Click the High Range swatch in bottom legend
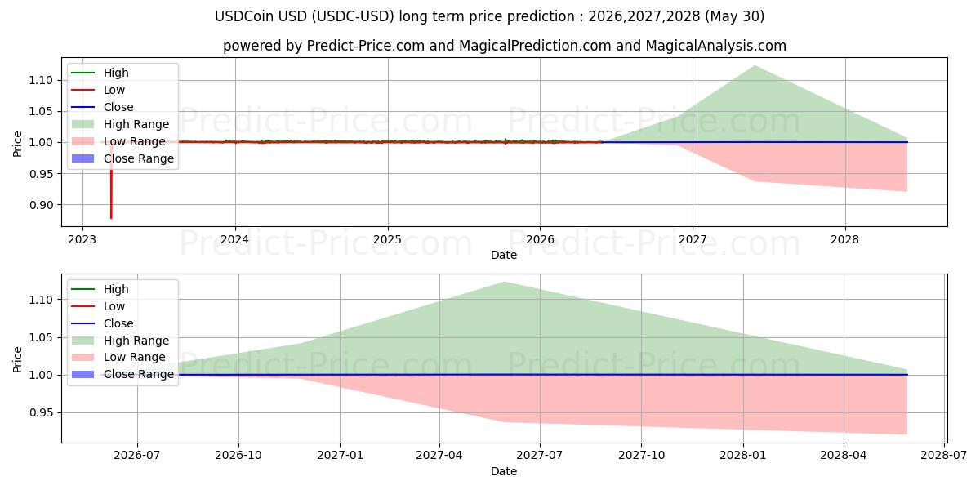 (x=82, y=341)
